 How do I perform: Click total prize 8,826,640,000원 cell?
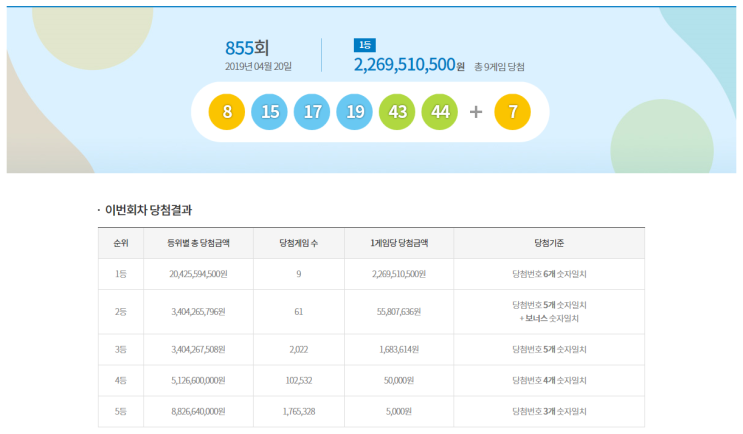(199, 411)
